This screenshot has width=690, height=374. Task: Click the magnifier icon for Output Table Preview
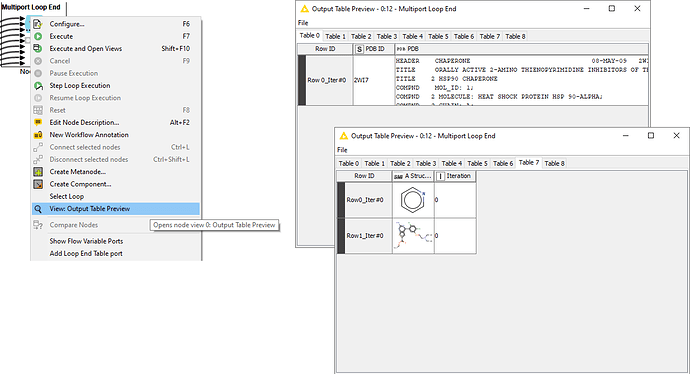[x=38, y=209]
